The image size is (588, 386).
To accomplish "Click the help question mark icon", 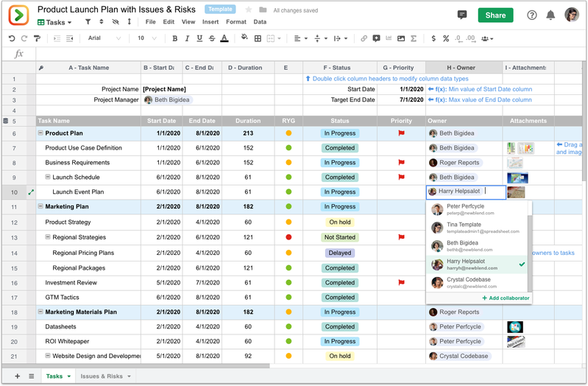I will coord(531,15).
